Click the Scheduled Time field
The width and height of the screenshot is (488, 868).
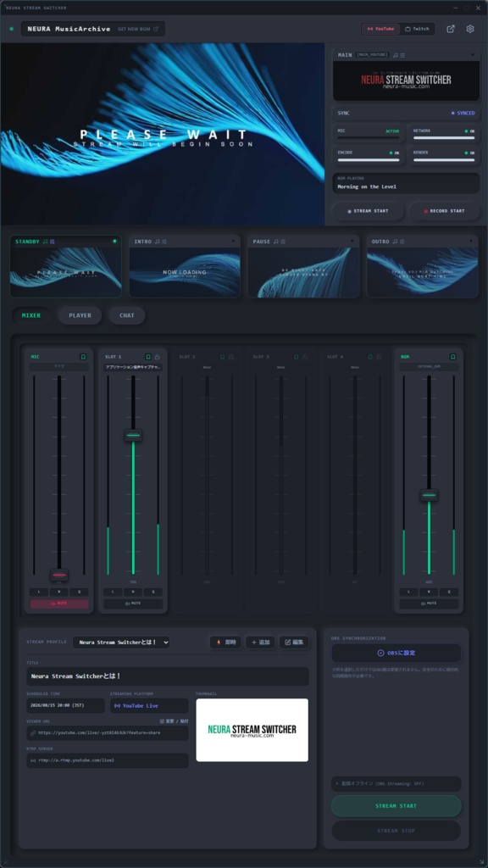[65, 706]
